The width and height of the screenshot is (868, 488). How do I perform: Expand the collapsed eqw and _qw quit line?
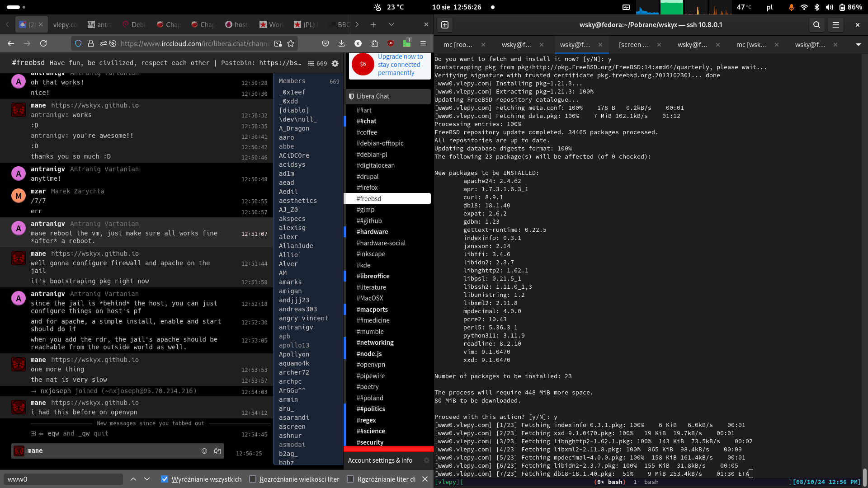point(33,434)
